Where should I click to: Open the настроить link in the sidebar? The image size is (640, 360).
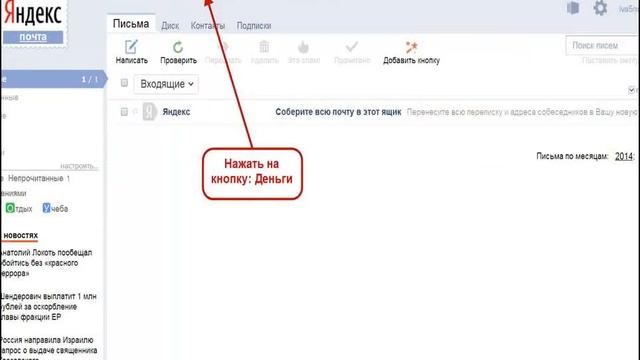click(79, 166)
